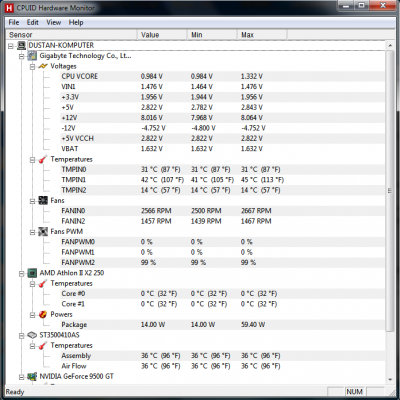This screenshot has height=400, width=400.
Task: Click the vertical scrollbar down arrow
Action: pyautogui.click(x=390, y=379)
